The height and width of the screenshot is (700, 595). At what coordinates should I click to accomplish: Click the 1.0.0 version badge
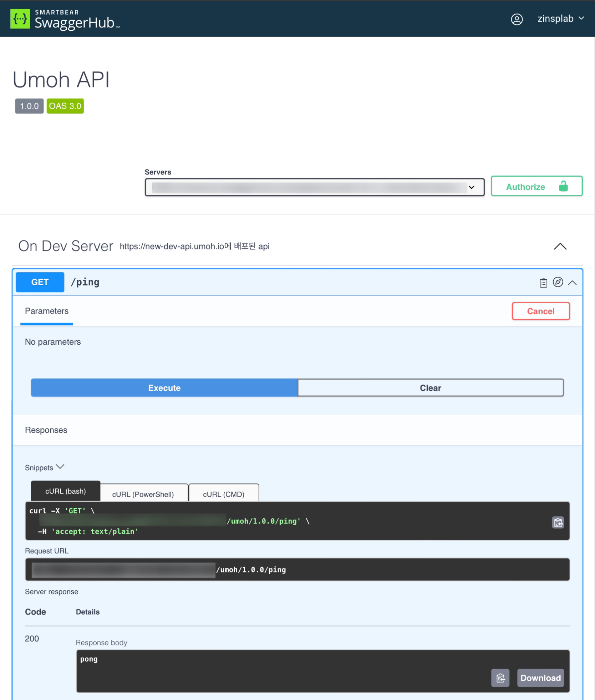coord(29,106)
